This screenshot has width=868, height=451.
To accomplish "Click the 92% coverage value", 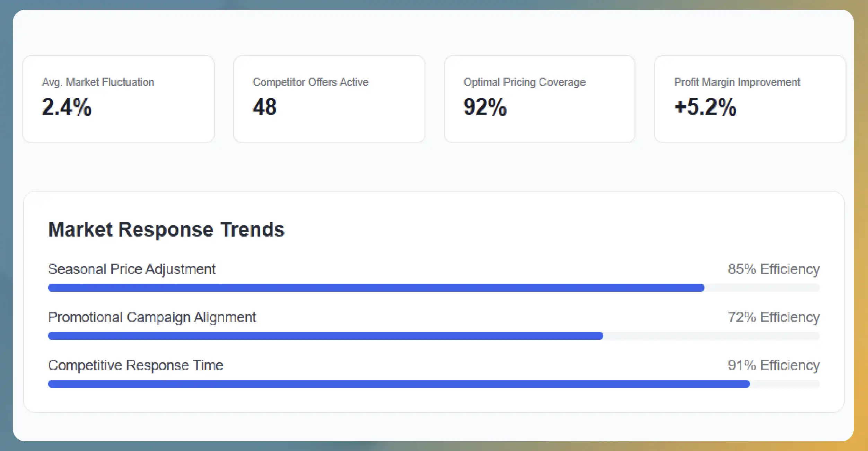I will (x=485, y=107).
